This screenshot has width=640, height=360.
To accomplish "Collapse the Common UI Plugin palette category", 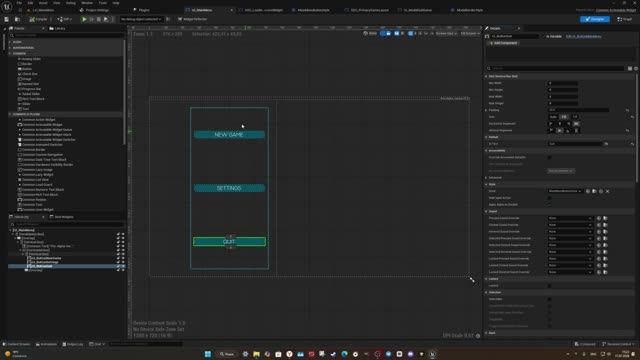I will point(10,114).
